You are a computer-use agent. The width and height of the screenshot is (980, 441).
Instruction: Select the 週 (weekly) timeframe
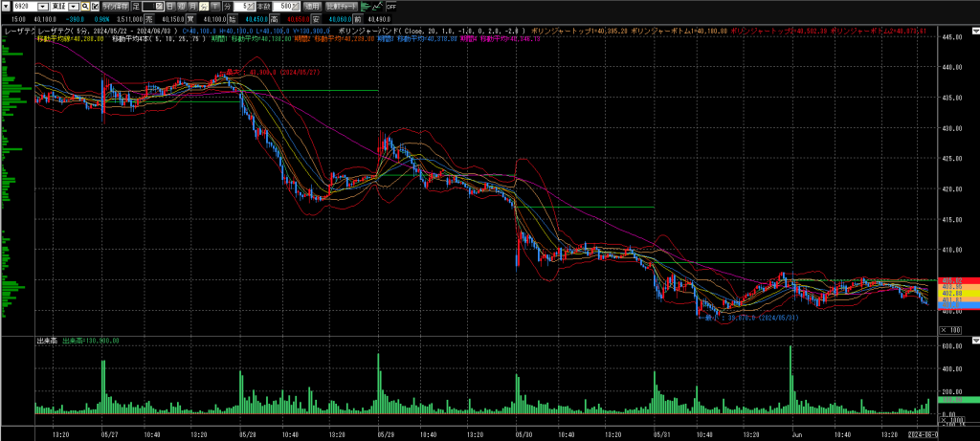(x=181, y=6)
